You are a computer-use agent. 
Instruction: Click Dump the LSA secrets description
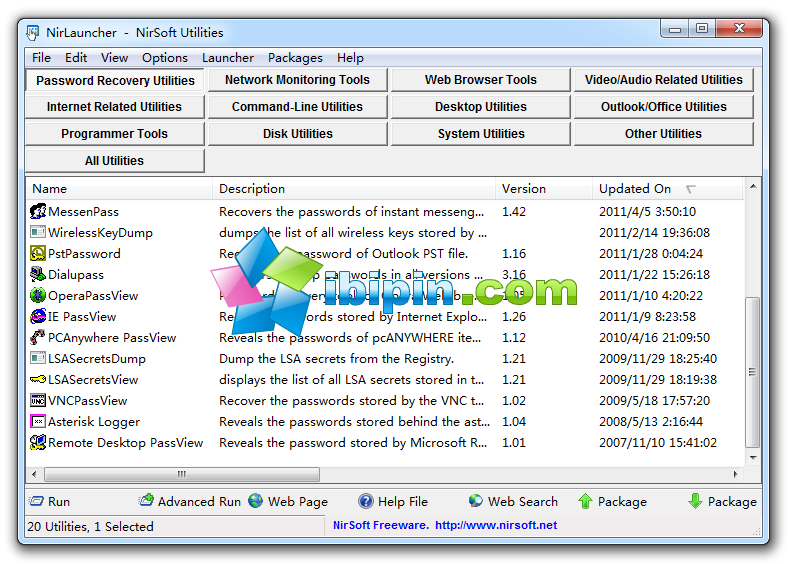coord(336,359)
